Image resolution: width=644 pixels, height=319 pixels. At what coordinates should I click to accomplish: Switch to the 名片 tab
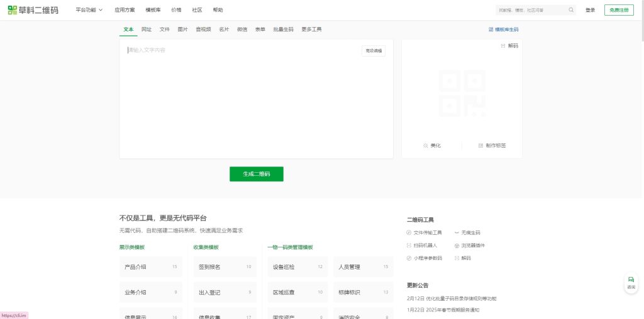224,30
